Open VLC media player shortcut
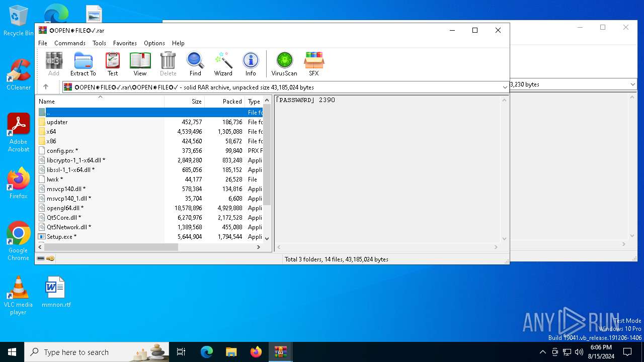The height and width of the screenshot is (362, 644). 18,296
